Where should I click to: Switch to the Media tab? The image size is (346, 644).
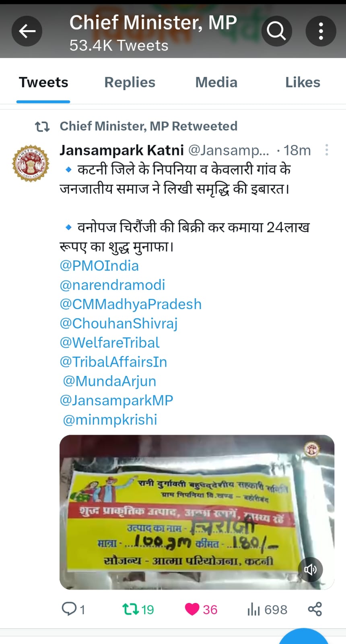(216, 83)
